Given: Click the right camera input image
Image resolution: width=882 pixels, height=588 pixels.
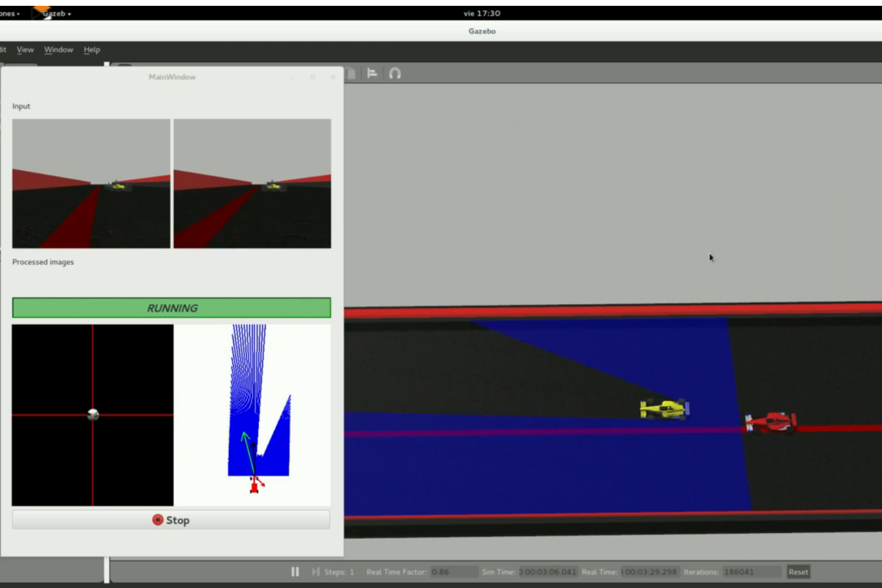Looking at the screenshot, I should 252,183.
